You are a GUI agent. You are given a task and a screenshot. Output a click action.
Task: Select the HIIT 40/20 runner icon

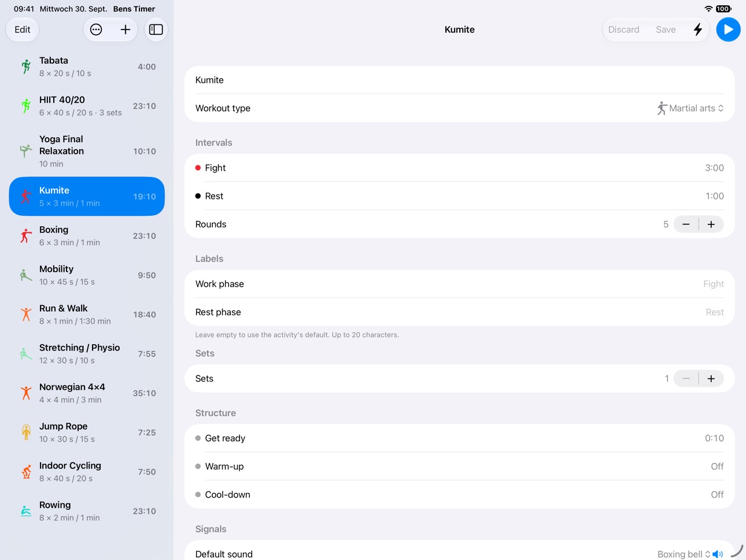point(26,106)
